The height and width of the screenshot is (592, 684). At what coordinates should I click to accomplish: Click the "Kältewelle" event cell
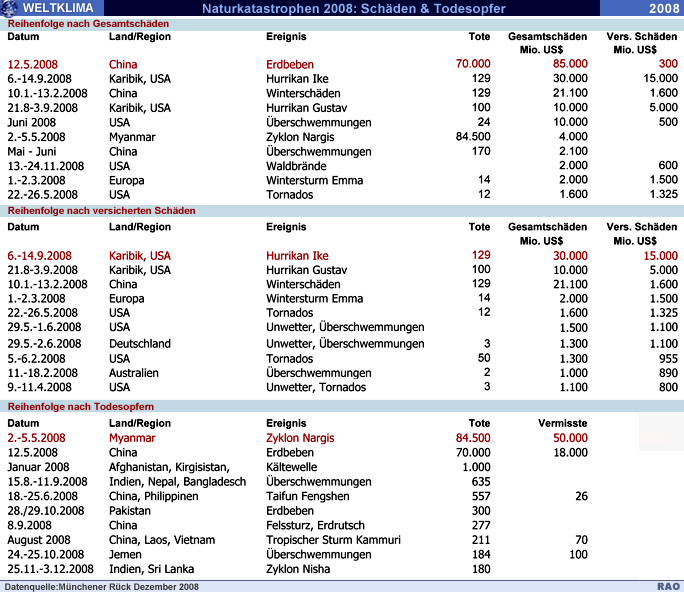coord(291,467)
